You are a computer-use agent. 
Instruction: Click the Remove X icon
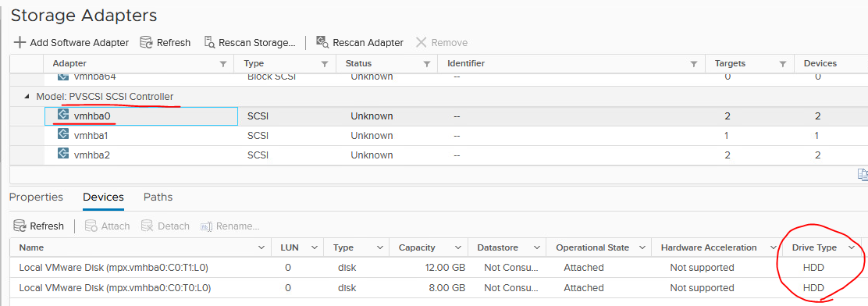(422, 43)
